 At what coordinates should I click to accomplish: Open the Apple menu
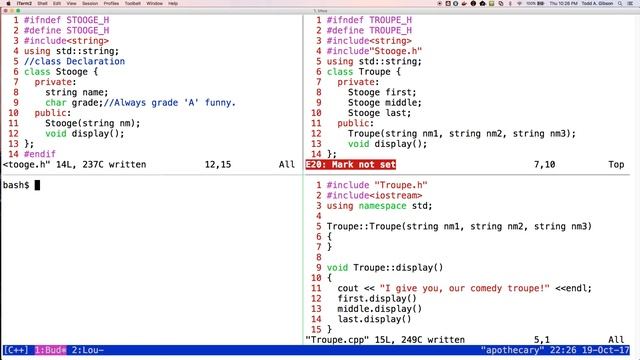[8, 3]
